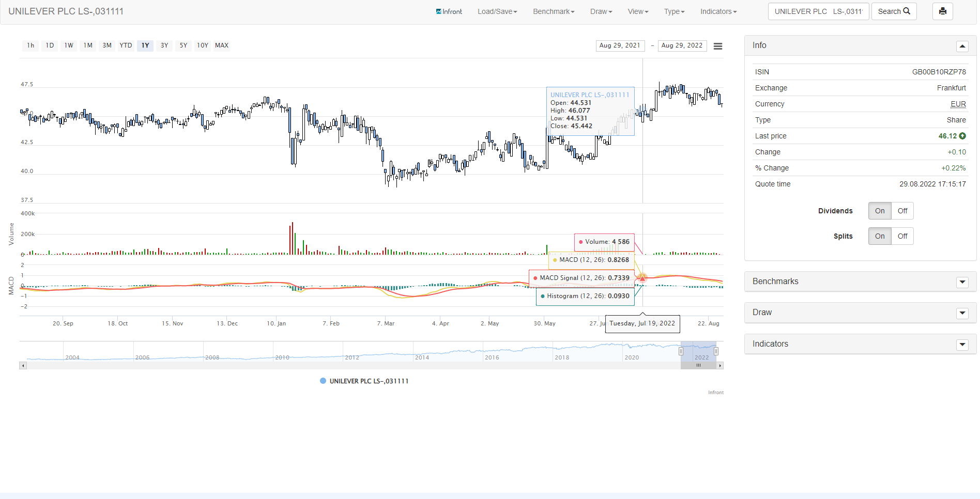
Task: Click the navigator left scroll arrow
Action: pyautogui.click(x=23, y=366)
